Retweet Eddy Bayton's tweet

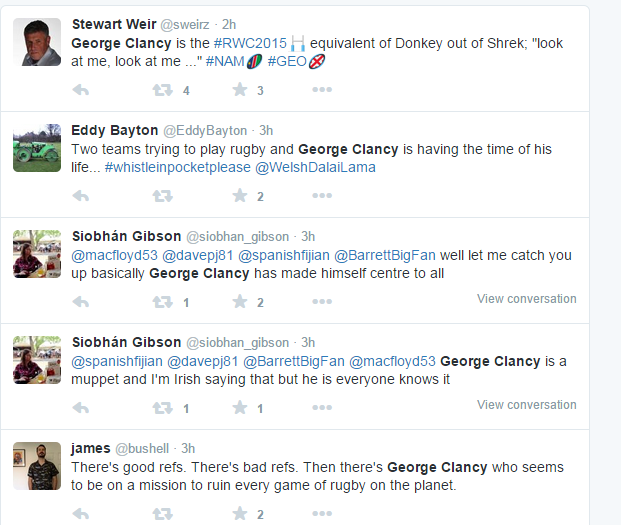coord(161,196)
